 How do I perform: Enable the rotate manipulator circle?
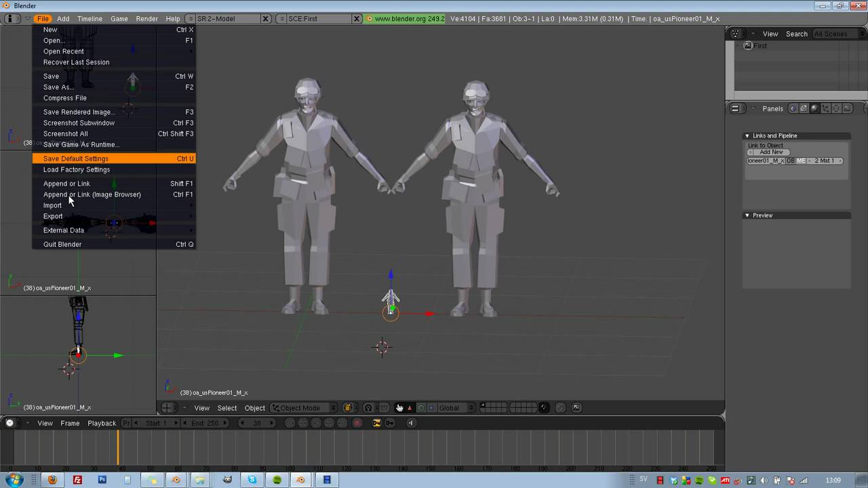coord(420,408)
